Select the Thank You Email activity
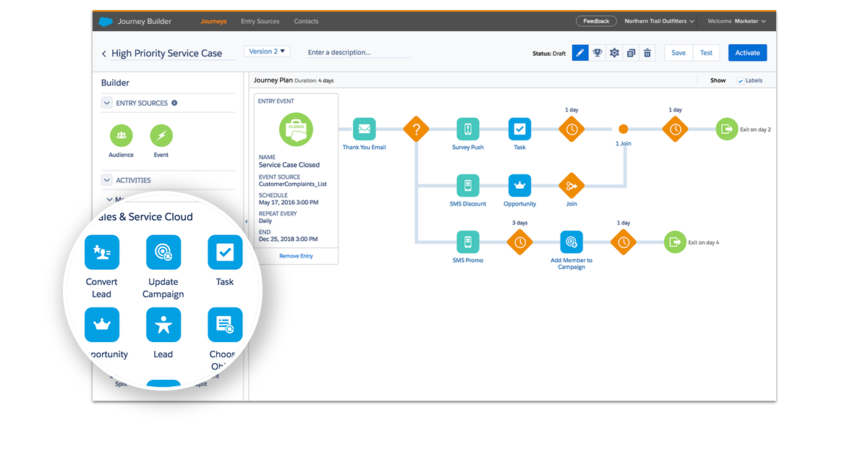 click(364, 129)
